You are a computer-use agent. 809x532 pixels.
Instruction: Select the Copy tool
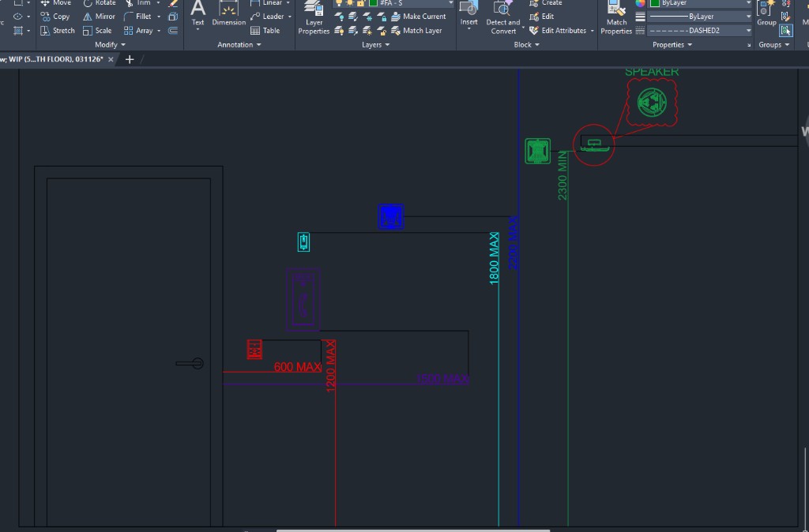point(55,17)
